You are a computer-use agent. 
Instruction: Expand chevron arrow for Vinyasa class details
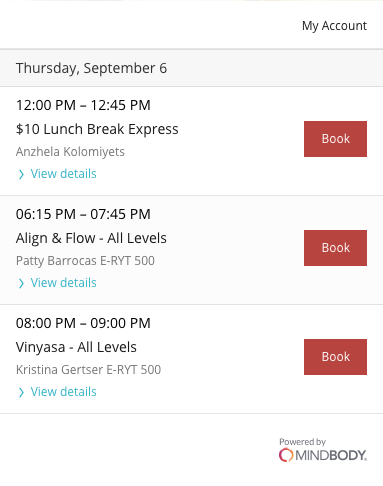[x=21, y=392]
